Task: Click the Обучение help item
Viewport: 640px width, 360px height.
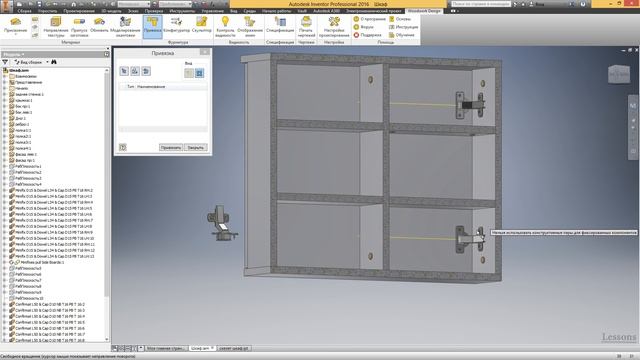Action: click(402, 35)
